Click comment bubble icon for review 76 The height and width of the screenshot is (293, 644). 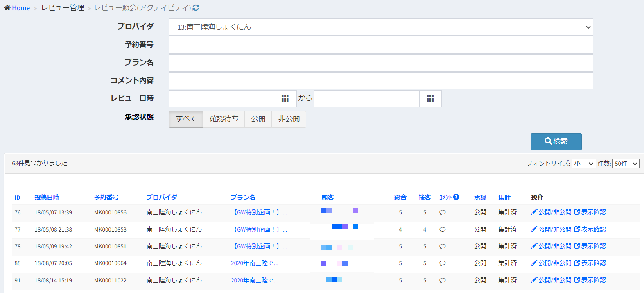[x=443, y=213]
